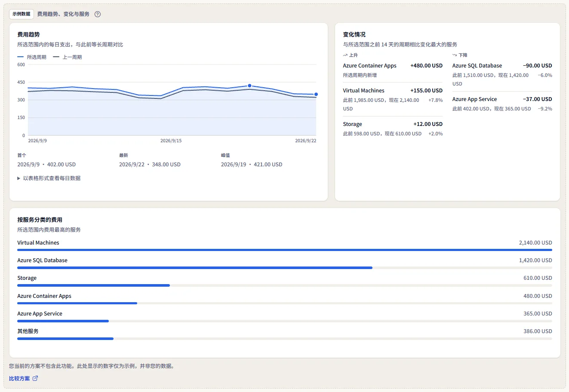Open the 比较方案 link
The image size is (569, 392).
click(x=19, y=378)
